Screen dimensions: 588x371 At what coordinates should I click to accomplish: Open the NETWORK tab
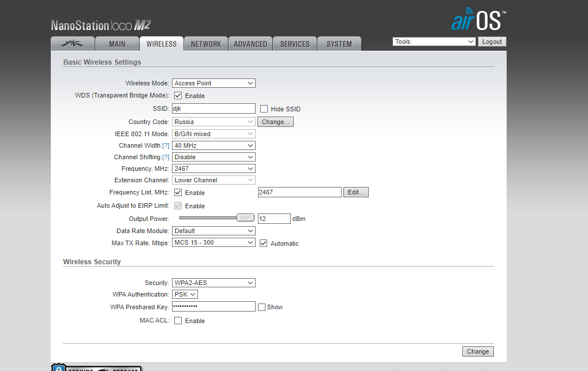click(x=206, y=44)
